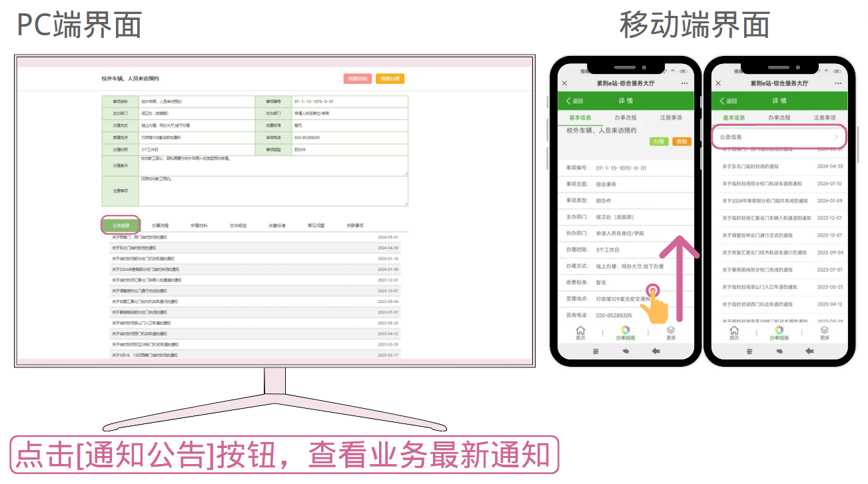Click the 办理条件 text area on PC page
The image size is (868, 484).
[273, 166]
